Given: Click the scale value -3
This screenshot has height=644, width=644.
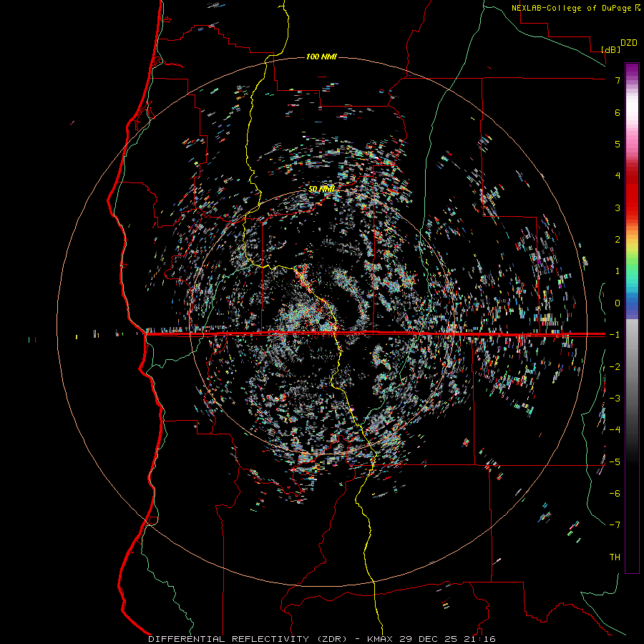Looking at the screenshot, I should point(615,399).
